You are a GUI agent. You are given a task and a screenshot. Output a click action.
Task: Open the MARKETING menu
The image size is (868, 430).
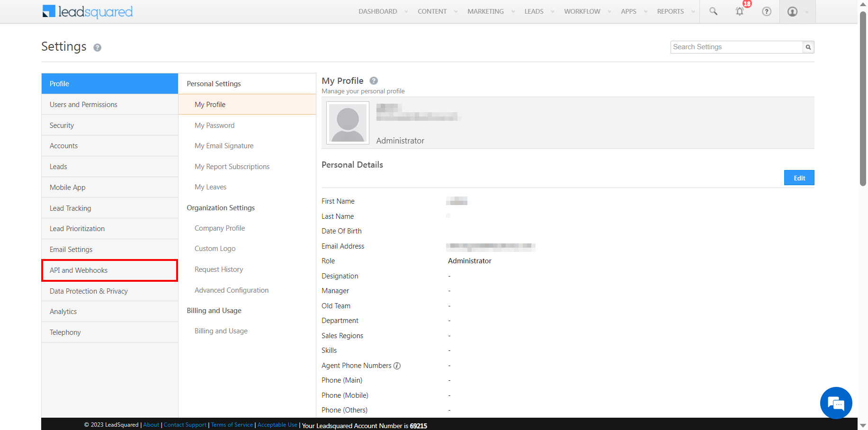point(486,11)
